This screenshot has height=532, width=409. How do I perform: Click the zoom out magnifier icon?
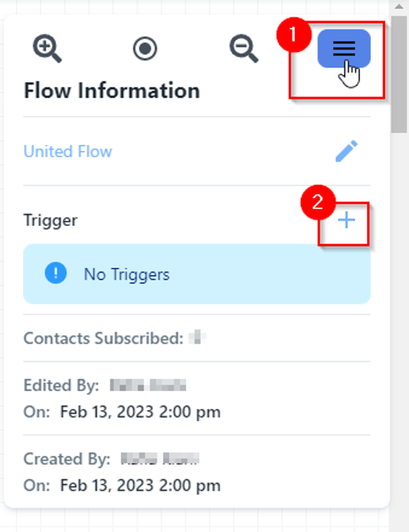tap(244, 48)
